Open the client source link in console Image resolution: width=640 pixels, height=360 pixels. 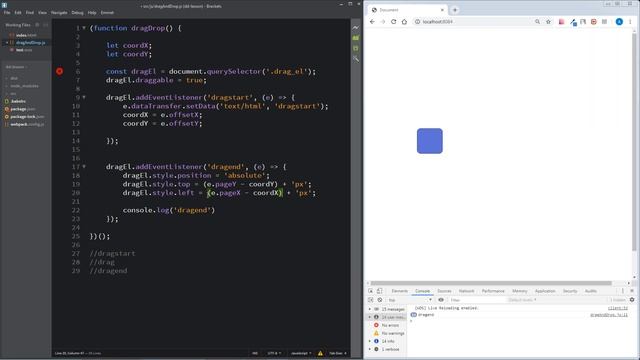(x=618, y=308)
